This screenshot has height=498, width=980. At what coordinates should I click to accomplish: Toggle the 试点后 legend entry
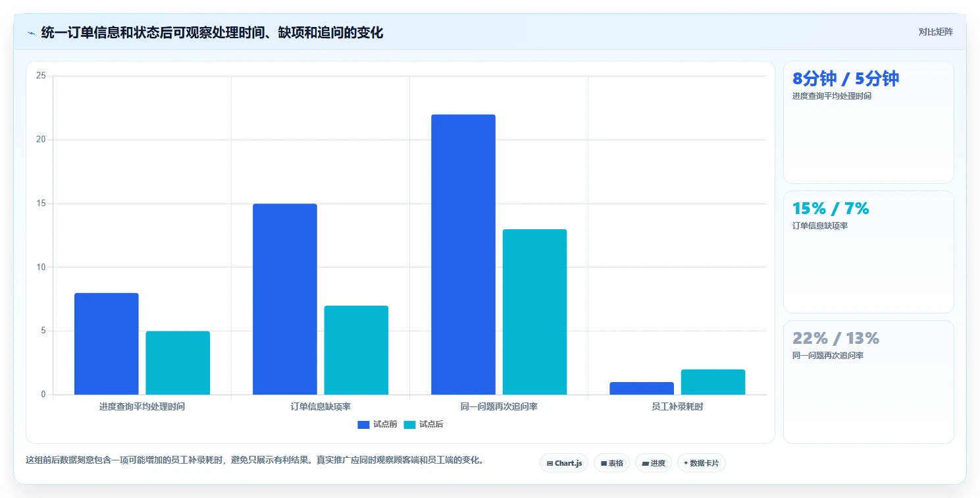(423, 424)
